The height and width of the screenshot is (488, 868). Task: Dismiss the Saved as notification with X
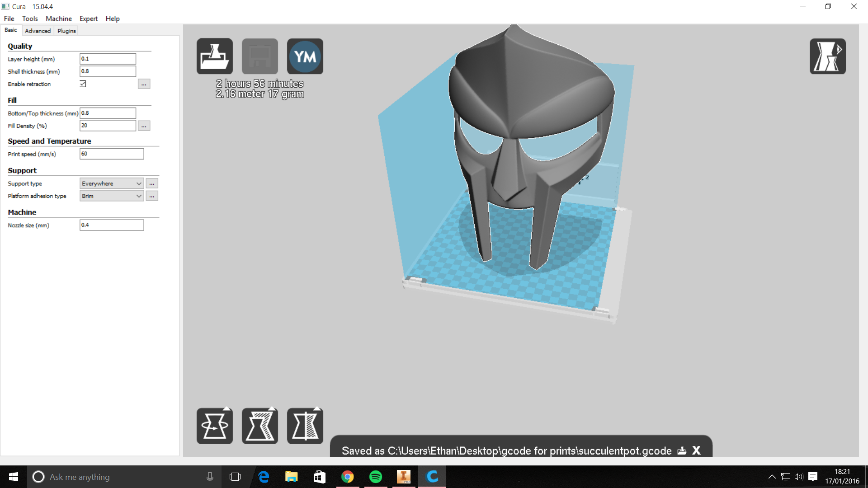pos(696,450)
